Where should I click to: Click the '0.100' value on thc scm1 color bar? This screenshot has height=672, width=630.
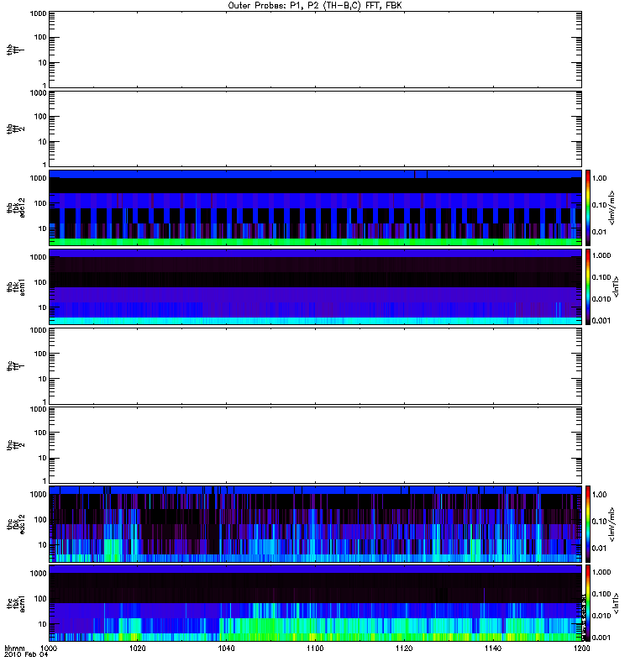601,594
